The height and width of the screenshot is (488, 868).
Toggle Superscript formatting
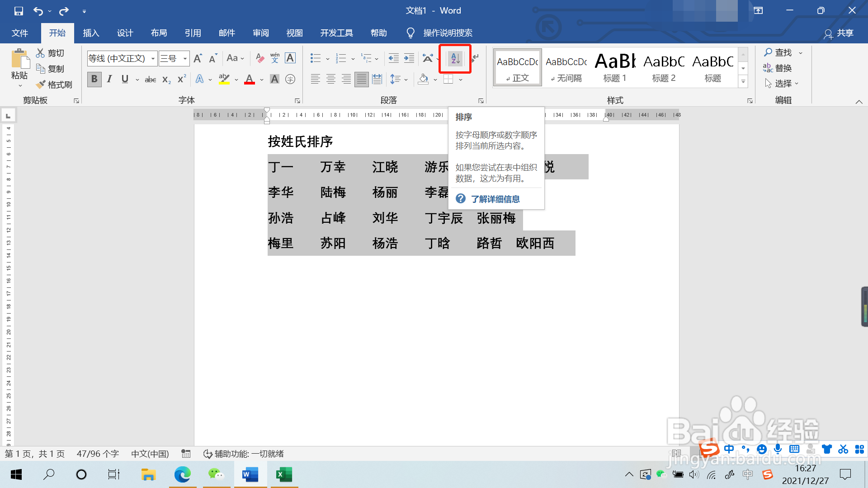(182, 80)
